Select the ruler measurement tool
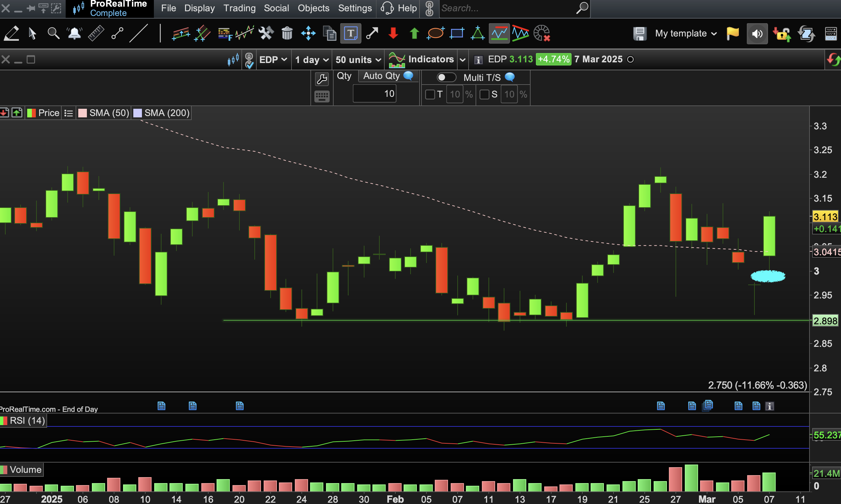Screen dimensions: 841x504 pos(96,33)
